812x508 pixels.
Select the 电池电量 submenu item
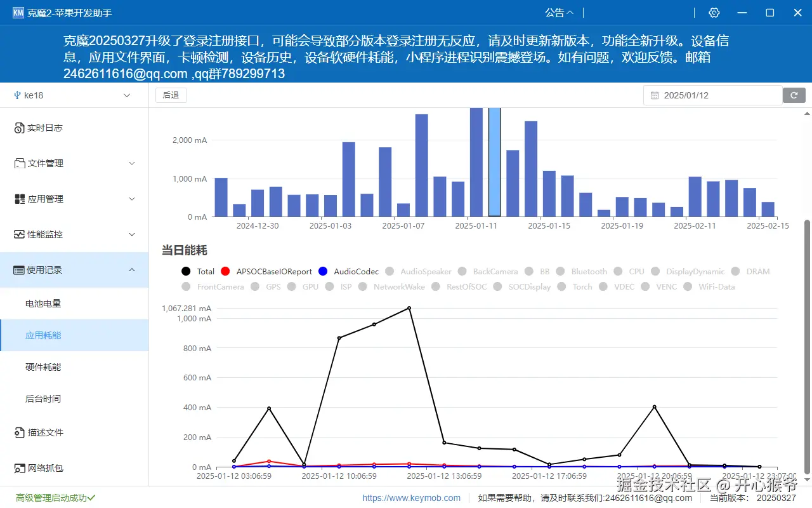74,304
